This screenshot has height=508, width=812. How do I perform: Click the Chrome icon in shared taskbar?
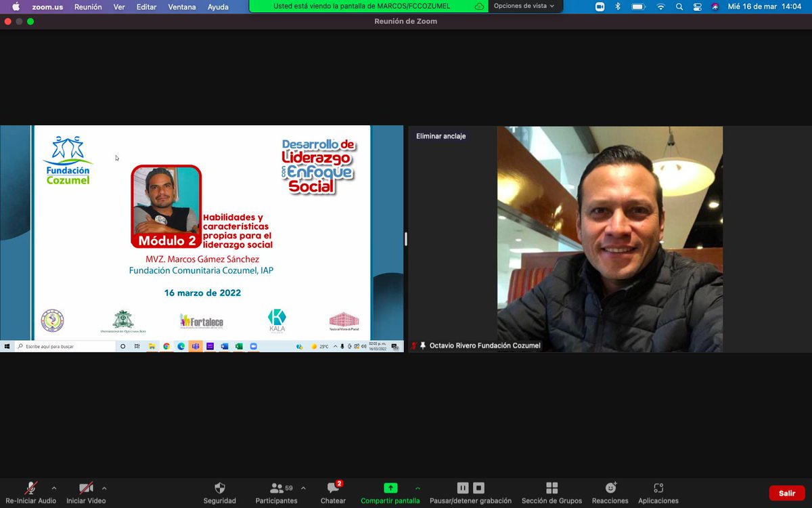click(x=166, y=346)
